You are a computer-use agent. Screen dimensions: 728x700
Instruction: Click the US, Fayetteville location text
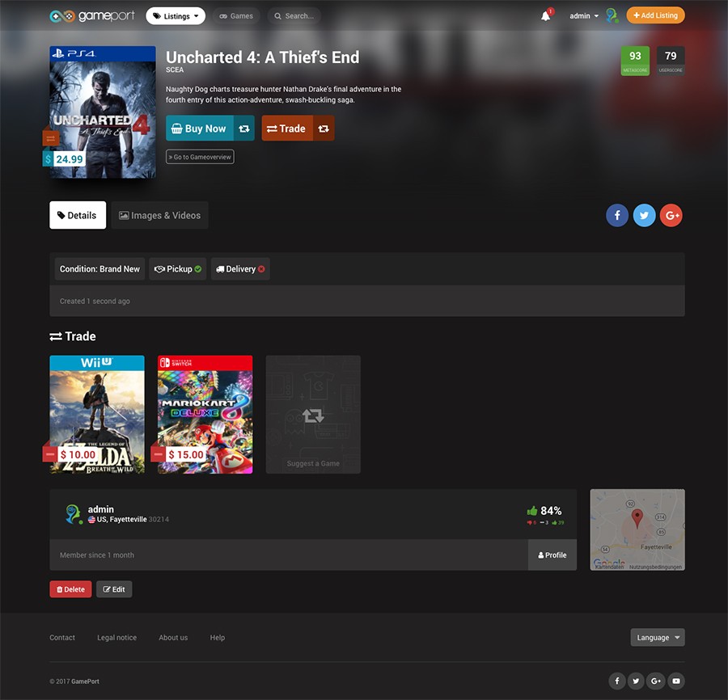click(121, 519)
